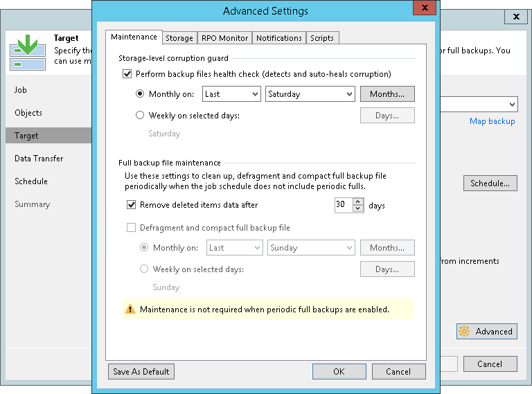Click the Map backup link
This screenshot has width=532, height=394.
[493, 121]
